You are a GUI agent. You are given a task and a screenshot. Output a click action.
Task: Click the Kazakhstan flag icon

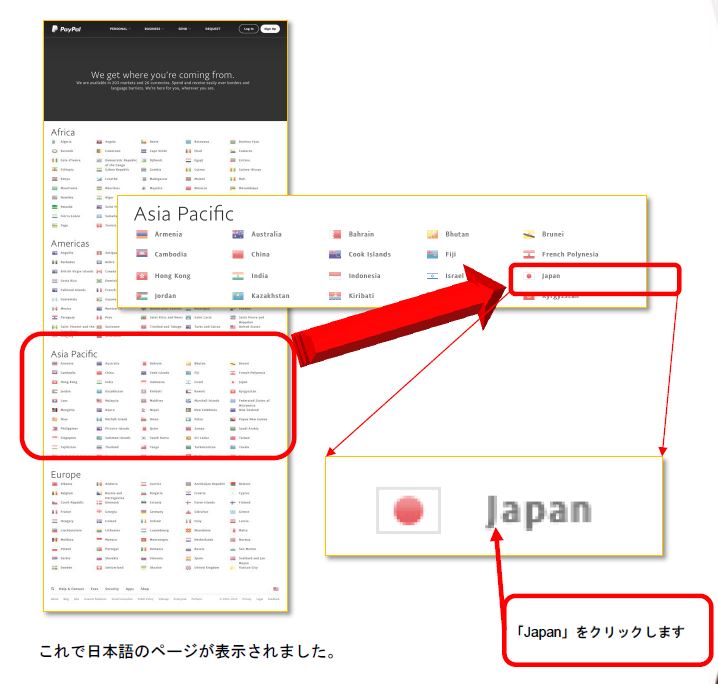pyautogui.click(x=238, y=296)
